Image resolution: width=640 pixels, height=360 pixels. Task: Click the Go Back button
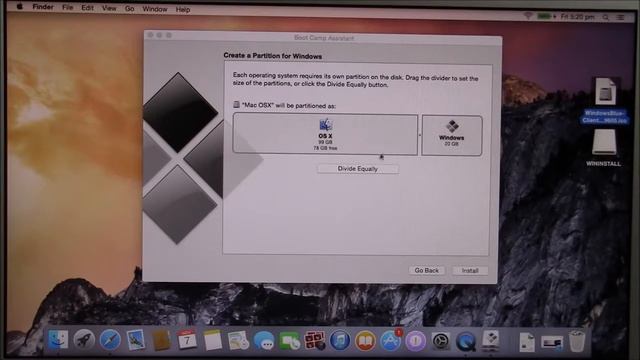427,270
